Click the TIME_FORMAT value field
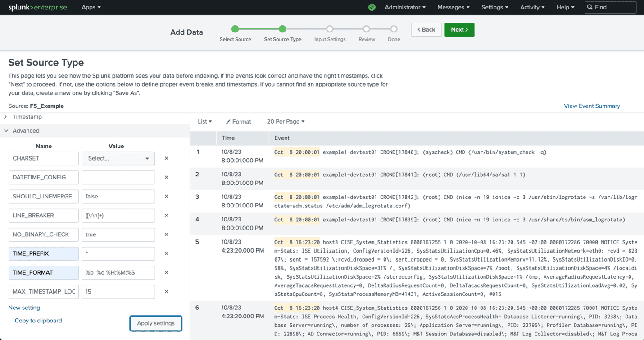The height and width of the screenshot is (340, 644). pos(118,273)
